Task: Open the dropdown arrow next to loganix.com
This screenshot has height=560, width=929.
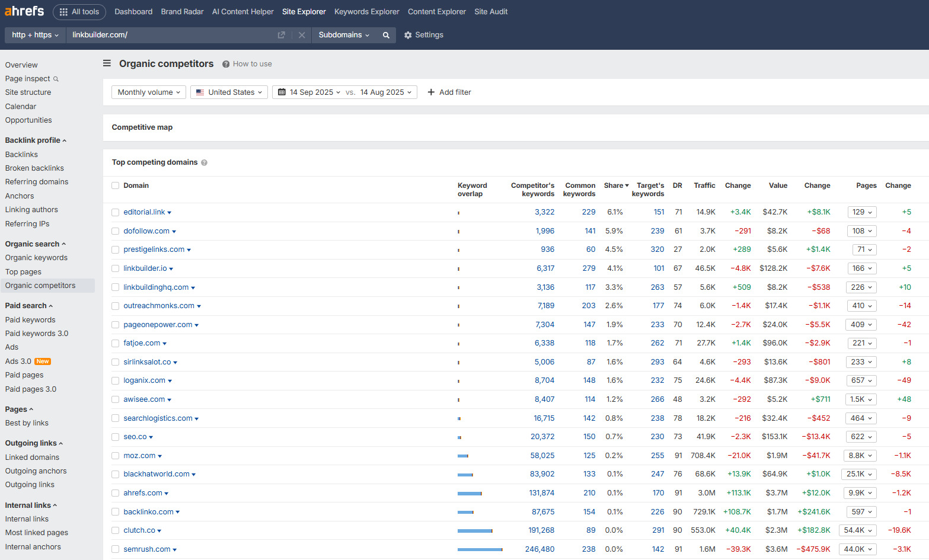Action: pyautogui.click(x=170, y=381)
